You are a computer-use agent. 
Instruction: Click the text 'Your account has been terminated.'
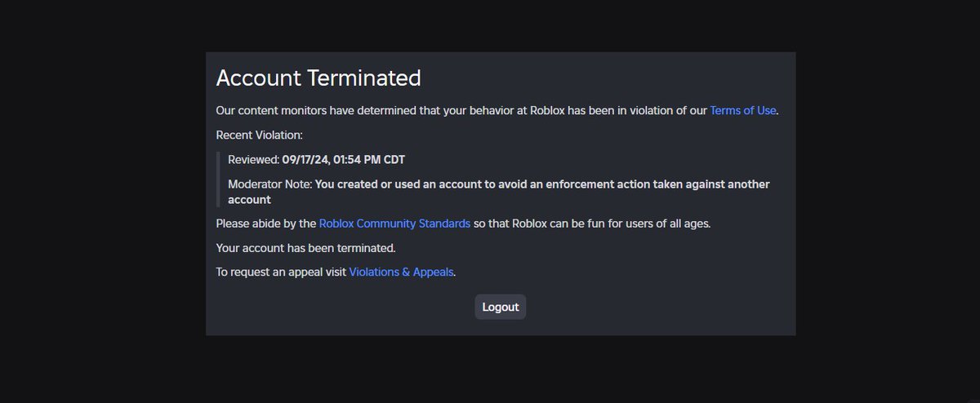(x=305, y=247)
